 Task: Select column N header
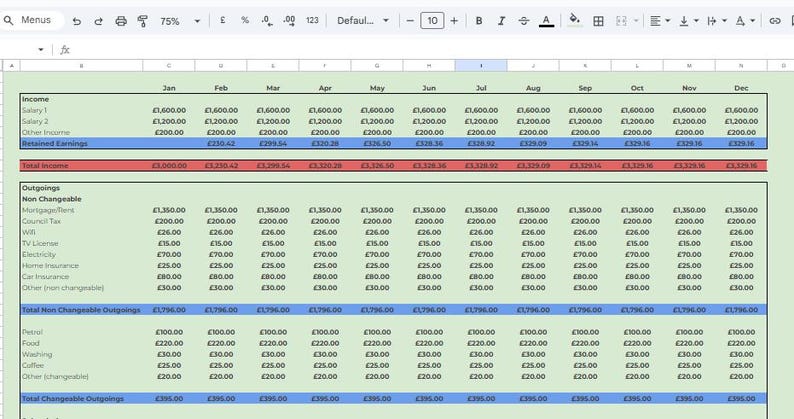741,65
